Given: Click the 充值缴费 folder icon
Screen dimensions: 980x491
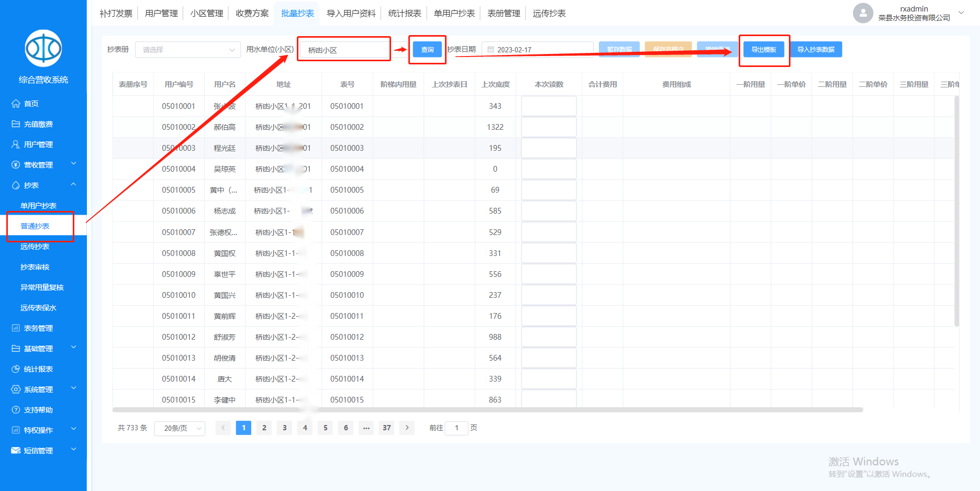Looking at the screenshot, I should [16, 124].
